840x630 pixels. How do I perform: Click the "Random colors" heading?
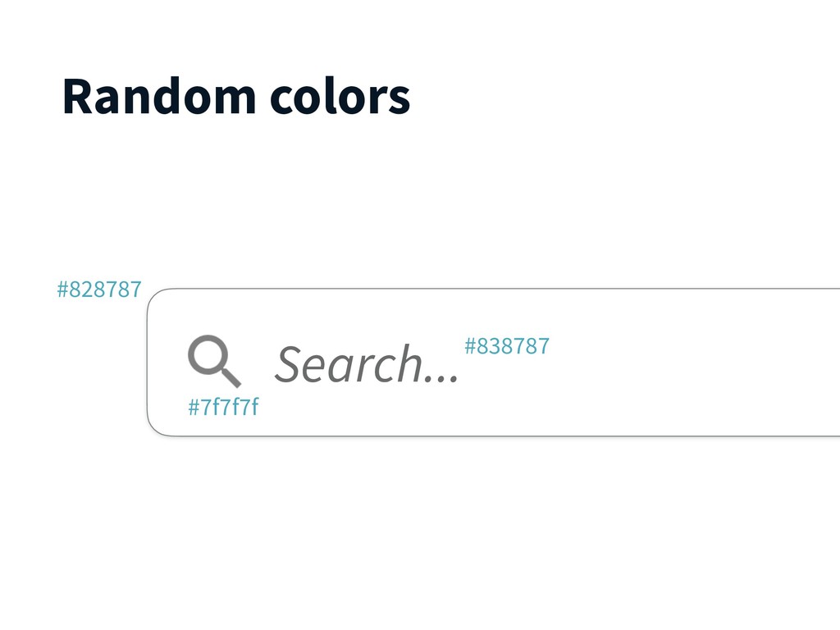click(x=236, y=97)
